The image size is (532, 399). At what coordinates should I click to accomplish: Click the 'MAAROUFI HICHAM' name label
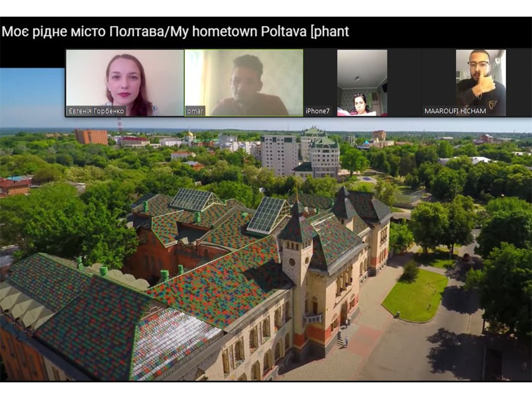(x=455, y=111)
